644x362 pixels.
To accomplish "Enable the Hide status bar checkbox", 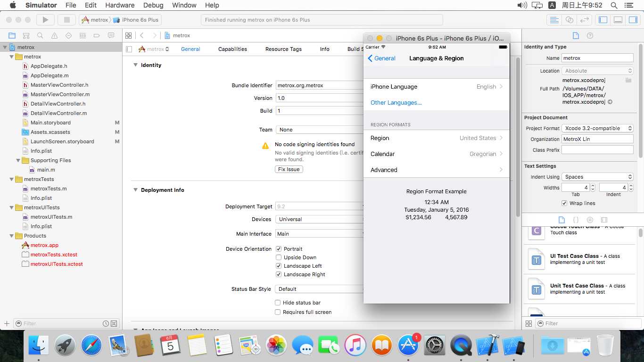I will (278, 303).
